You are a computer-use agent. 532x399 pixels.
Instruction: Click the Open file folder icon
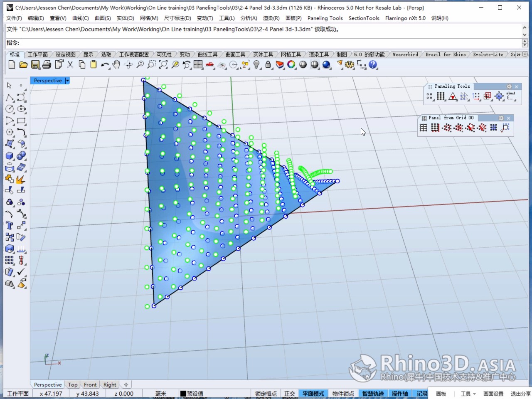tap(23, 64)
